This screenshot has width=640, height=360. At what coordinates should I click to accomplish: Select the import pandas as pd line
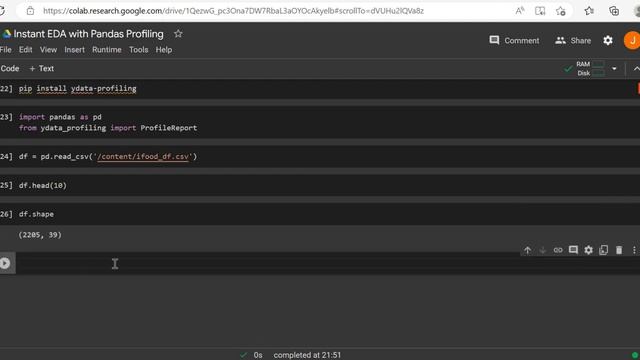tap(60, 117)
